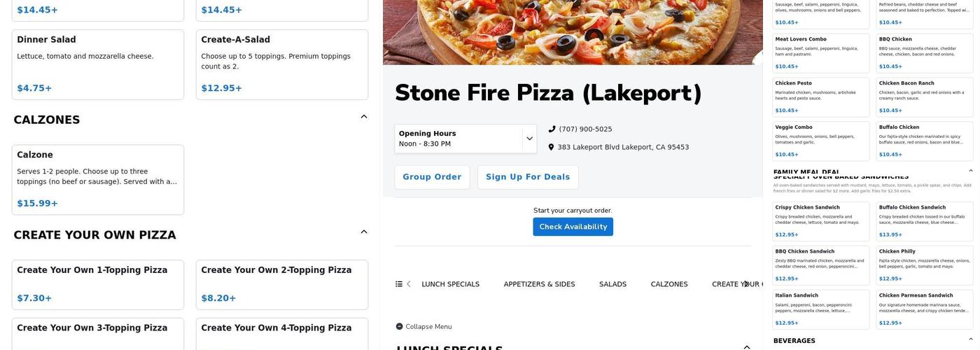980x350 pixels.
Task: Expand the Opening Hours dropdown
Action: [x=529, y=139]
